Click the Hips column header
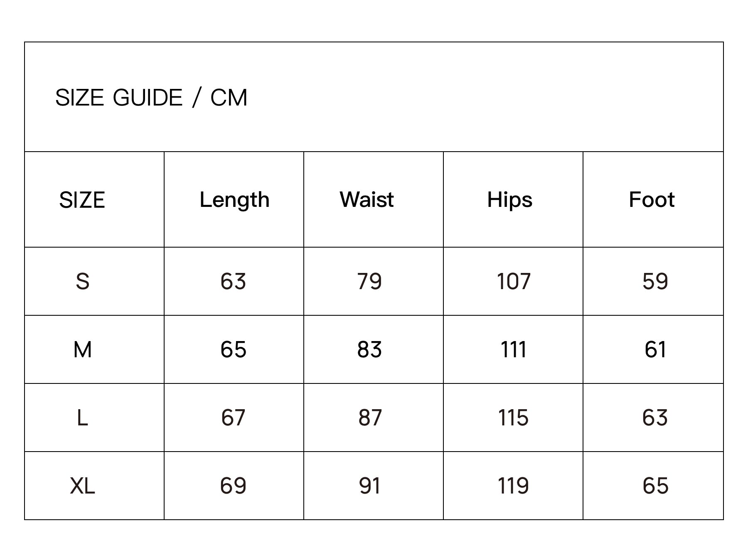The width and height of the screenshot is (748, 560). coord(509,200)
